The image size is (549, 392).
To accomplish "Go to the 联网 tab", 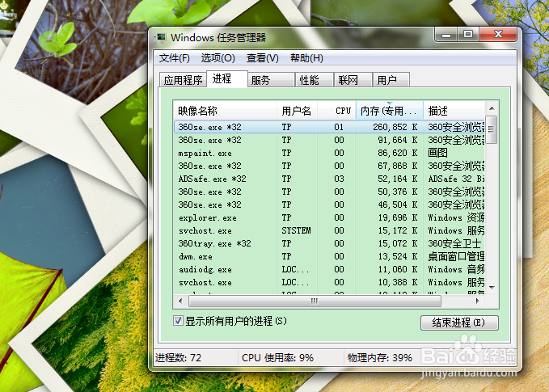I will 353,80.
